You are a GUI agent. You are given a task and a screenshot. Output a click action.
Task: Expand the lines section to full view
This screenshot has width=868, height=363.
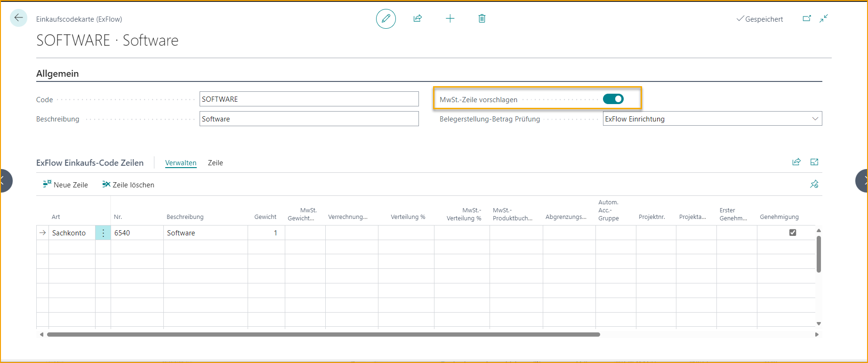tap(814, 162)
